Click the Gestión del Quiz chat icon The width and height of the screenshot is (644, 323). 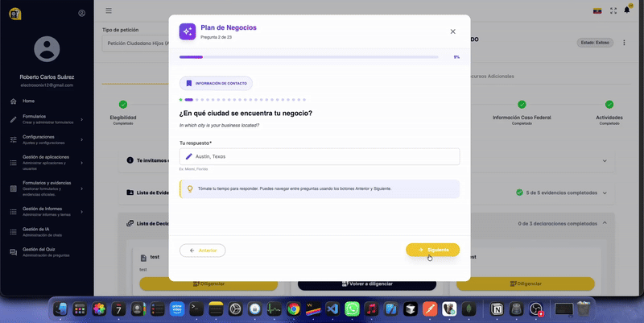coord(13,252)
